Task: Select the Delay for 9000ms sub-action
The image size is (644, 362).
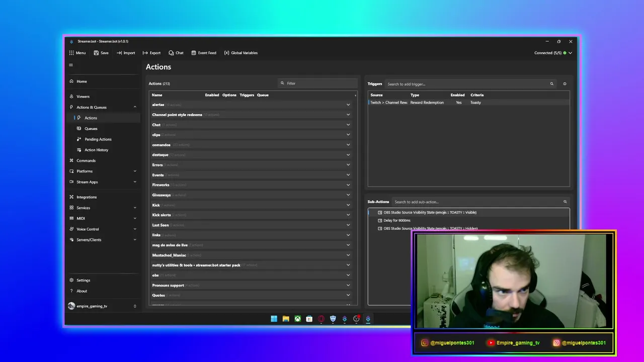Action: (468, 221)
